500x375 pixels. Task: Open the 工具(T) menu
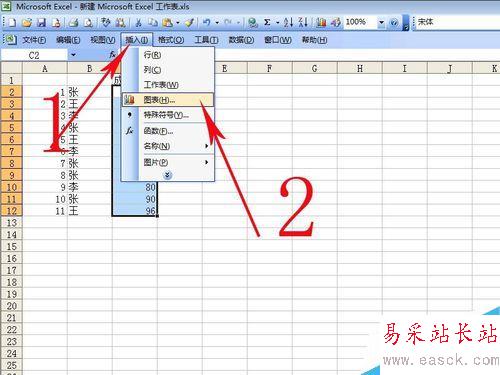pyautogui.click(x=206, y=40)
